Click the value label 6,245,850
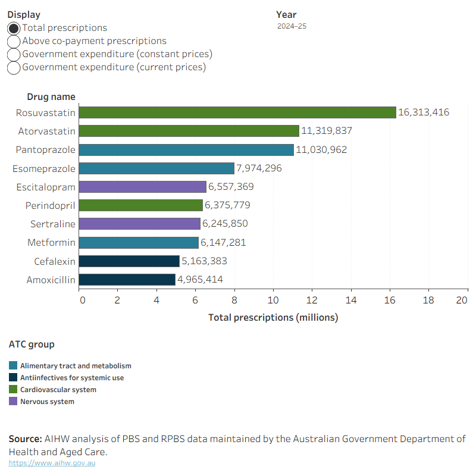Image resolution: width=476 pixels, height=476 pixels. [x=225, y=224]
